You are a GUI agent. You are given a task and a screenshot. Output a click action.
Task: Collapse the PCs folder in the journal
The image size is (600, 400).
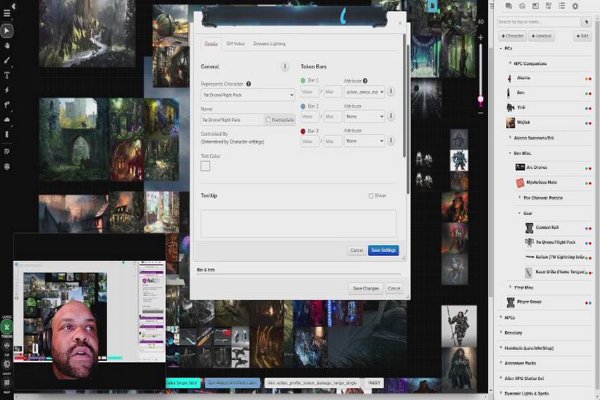point(501,49)
